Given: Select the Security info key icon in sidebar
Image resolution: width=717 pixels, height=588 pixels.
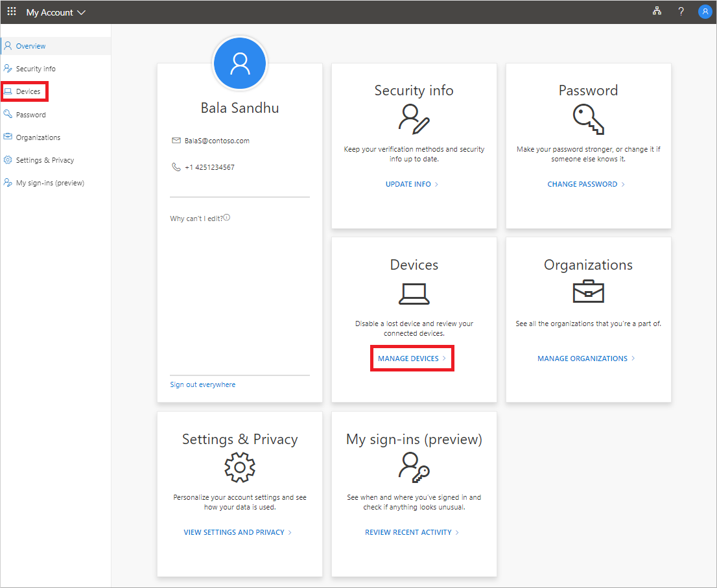Looking at the screenshot, I should click(x=7, y=68).
